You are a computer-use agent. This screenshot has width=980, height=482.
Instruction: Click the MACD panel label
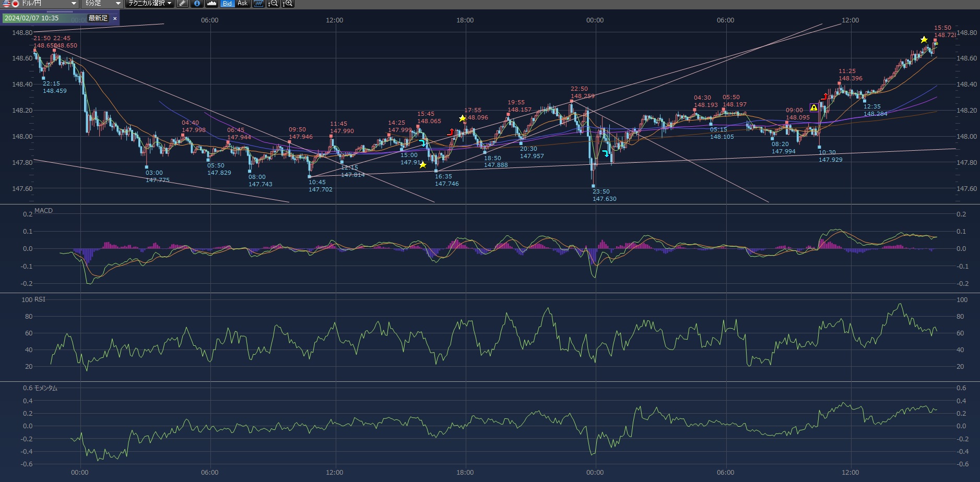pos(43,211)
